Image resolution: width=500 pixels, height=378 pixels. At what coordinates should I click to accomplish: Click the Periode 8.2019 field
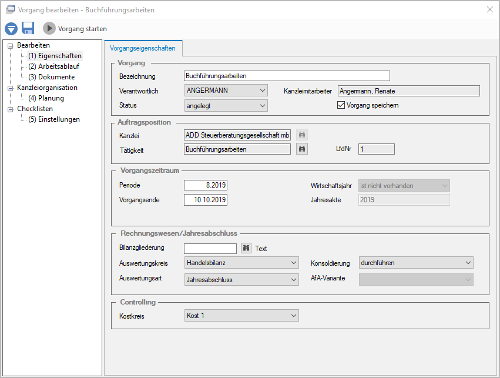pos(206,185)
